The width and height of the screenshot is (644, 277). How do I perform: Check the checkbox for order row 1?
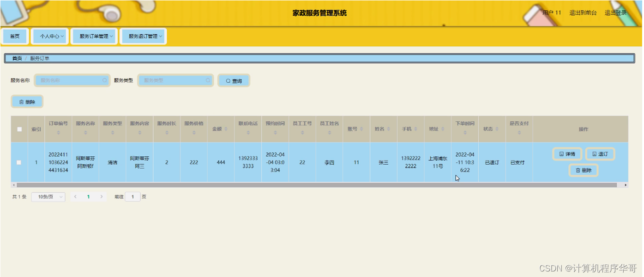coord(19,162)
